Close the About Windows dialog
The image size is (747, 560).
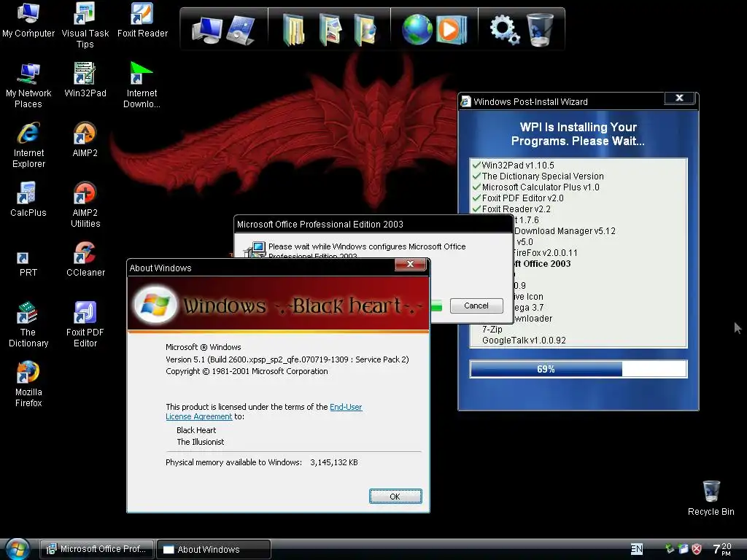[x=410, y=264]
